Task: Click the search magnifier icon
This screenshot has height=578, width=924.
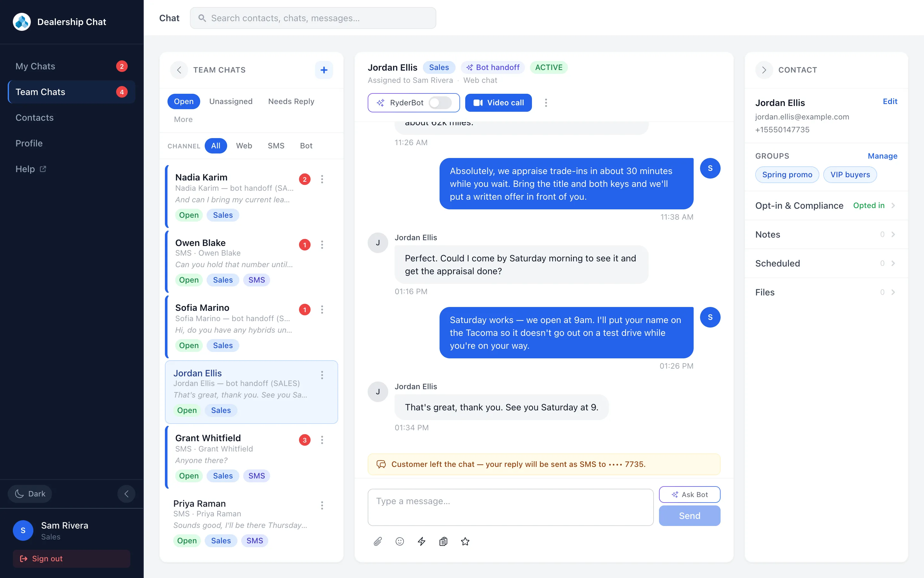Action: pyautogui.click(x=202, y=18)
